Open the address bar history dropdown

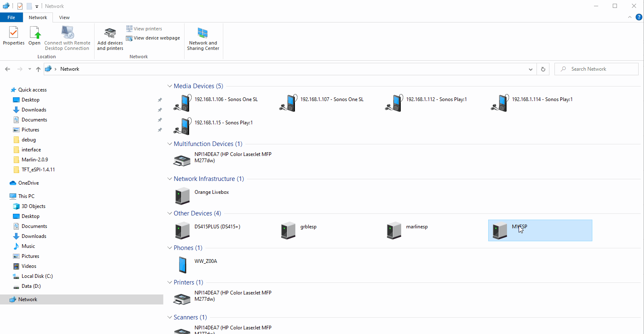[530, 69]
